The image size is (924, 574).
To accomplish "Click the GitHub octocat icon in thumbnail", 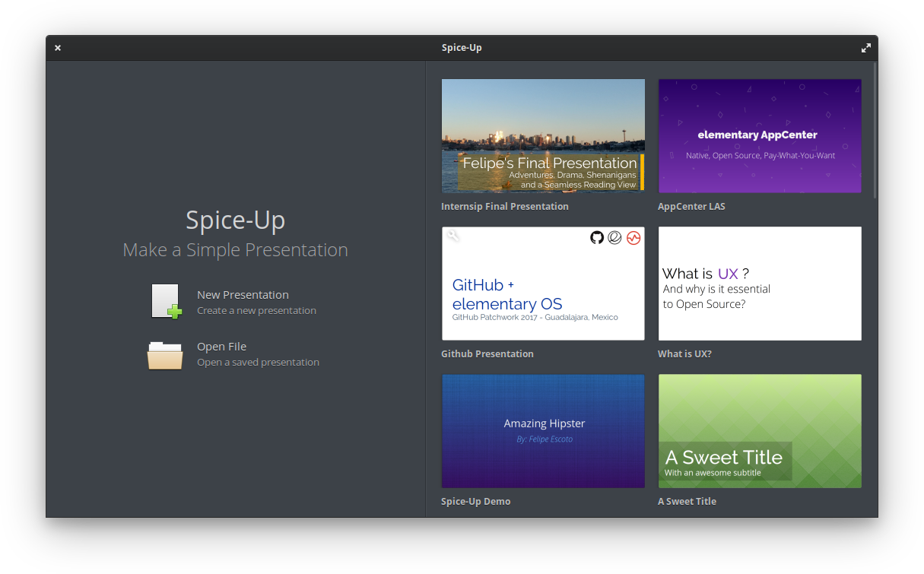I will click(597, 237).
